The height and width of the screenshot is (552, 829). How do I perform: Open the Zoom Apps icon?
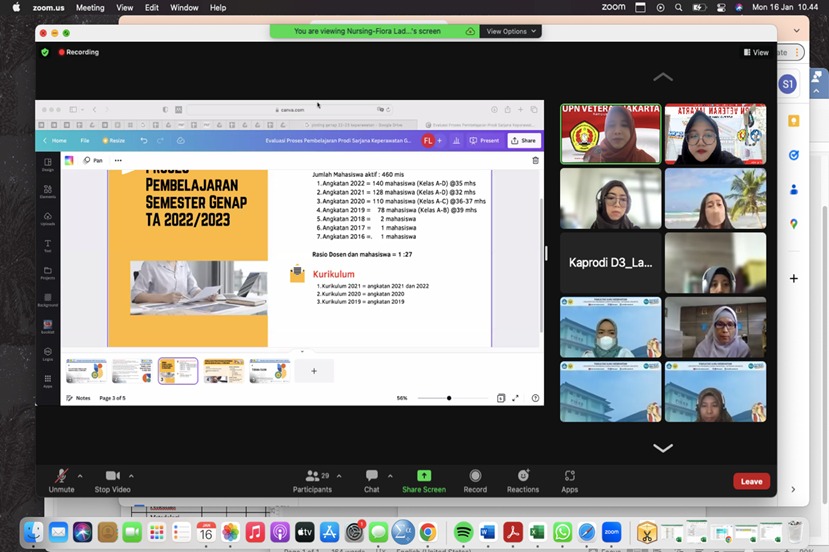click(x=569, y=476)
